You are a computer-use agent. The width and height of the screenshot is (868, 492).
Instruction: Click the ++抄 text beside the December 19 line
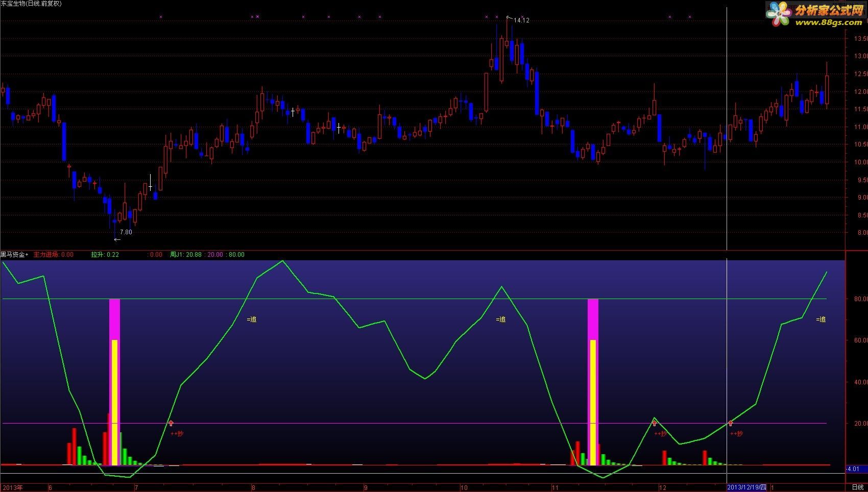[736, 434]
